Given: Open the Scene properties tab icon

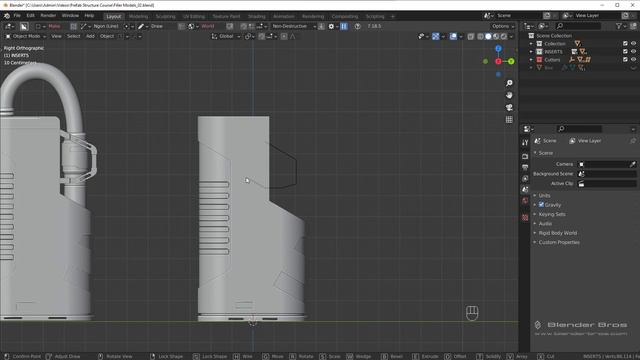Looking at the screenshot, I should coord(525,189).
